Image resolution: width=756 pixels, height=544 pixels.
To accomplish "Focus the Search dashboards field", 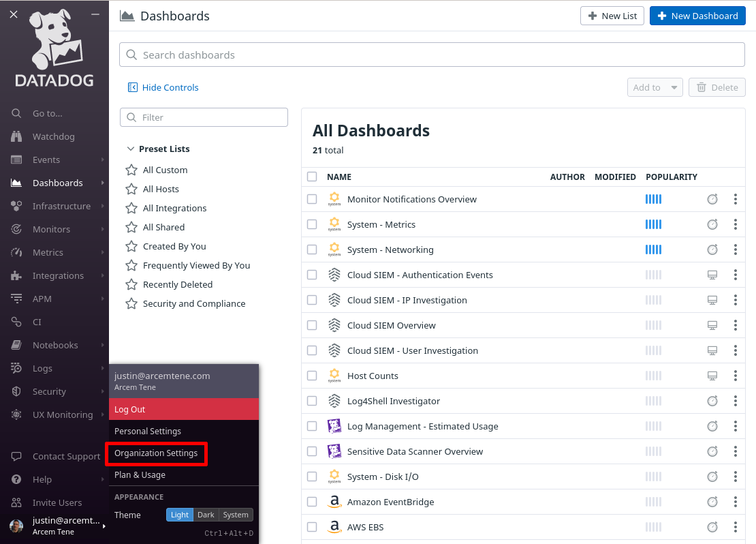I will pyautogui.click(x=432, y=55).
